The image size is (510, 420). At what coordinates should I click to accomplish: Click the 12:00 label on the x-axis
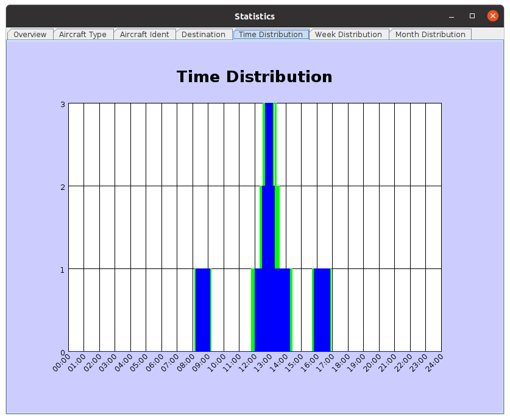(x=249, y=361)
